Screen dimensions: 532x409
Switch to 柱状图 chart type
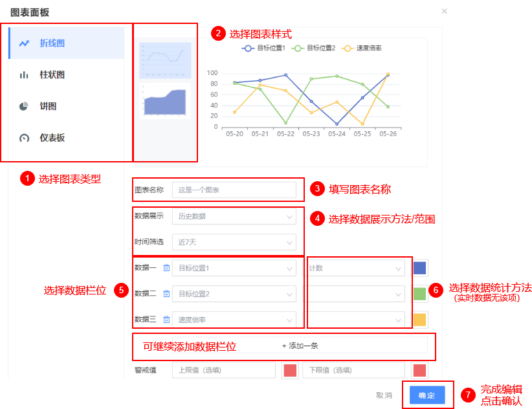pos(66,75)
